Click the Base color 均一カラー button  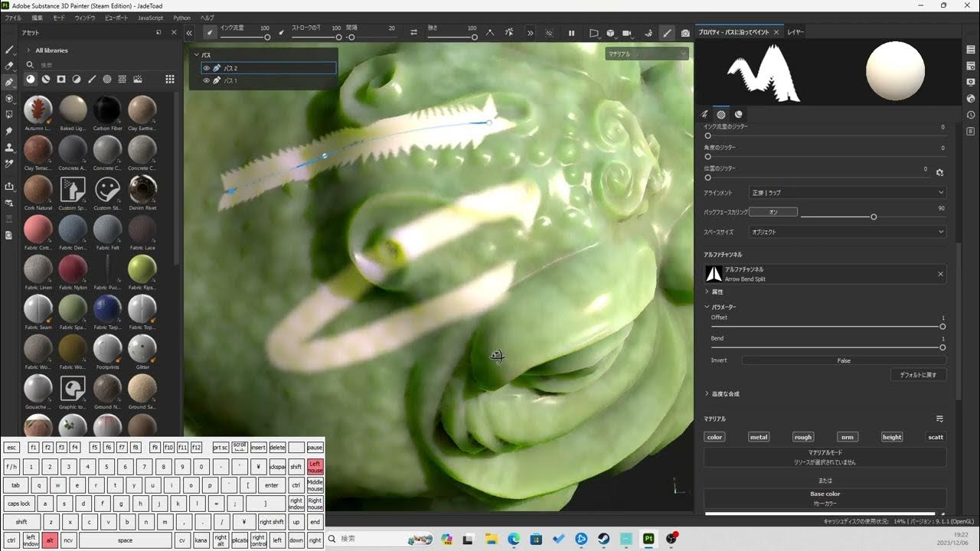pyautogui.click(x=825, y=498)
